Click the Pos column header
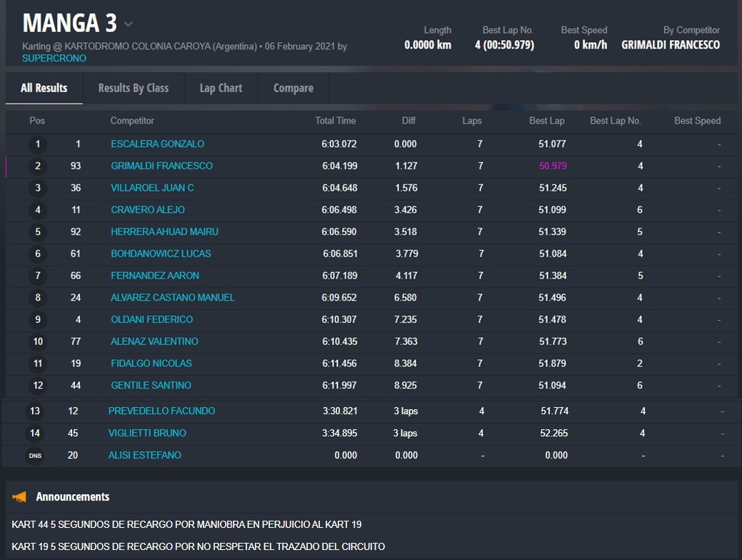This screenshot has width=742, height=560. pos(37,121)
